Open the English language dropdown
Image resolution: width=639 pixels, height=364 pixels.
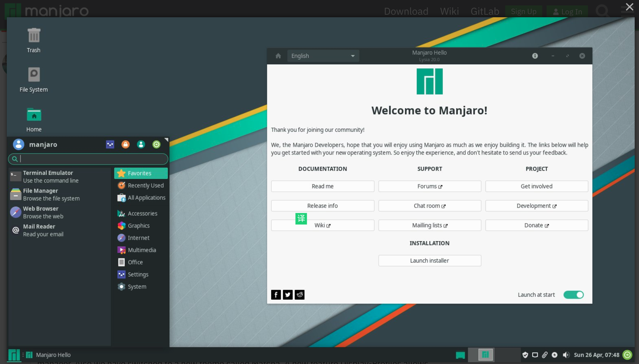pos(323,56)
